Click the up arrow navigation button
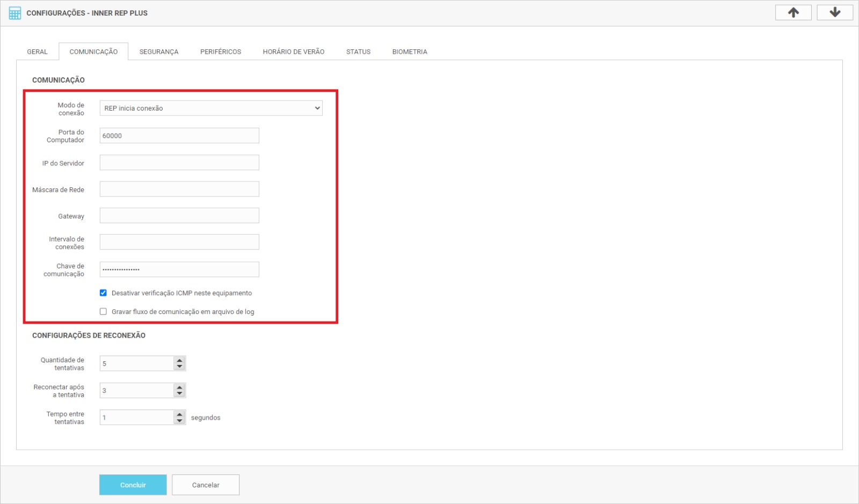 coord(793,12)
